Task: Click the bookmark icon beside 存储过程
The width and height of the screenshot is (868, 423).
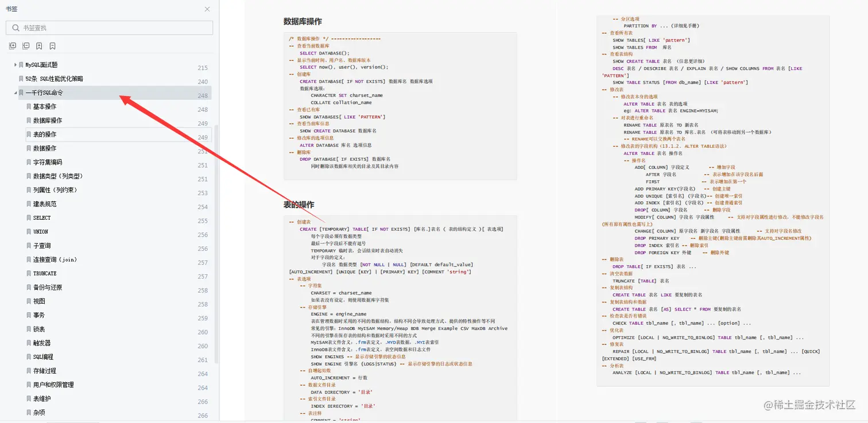Action: [x=29, y=371]
